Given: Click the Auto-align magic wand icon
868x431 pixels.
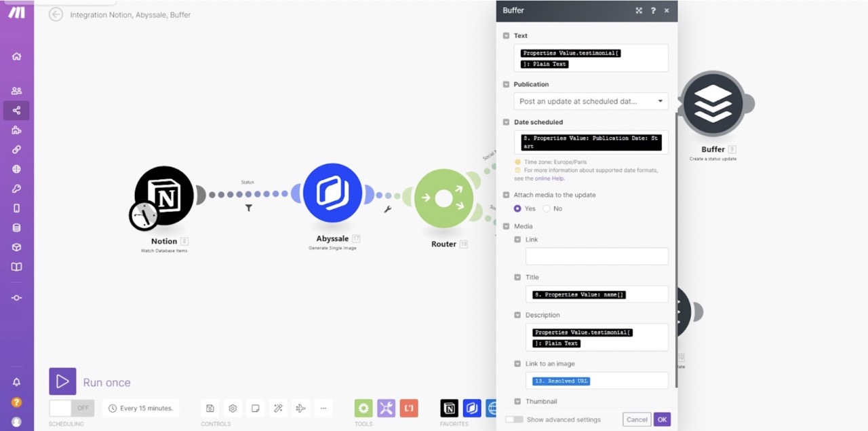Looking at the screenshot, I should [x=278, y=408].
